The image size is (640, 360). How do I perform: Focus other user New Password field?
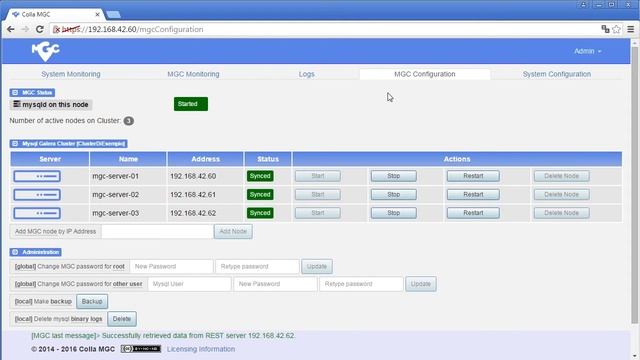click(276, 284)
